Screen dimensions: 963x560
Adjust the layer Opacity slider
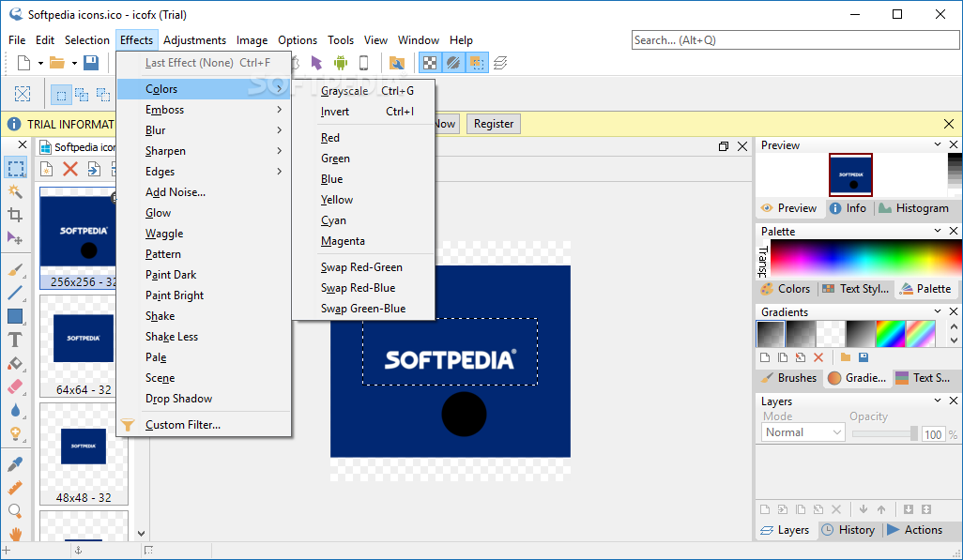[x=885, y=433]
